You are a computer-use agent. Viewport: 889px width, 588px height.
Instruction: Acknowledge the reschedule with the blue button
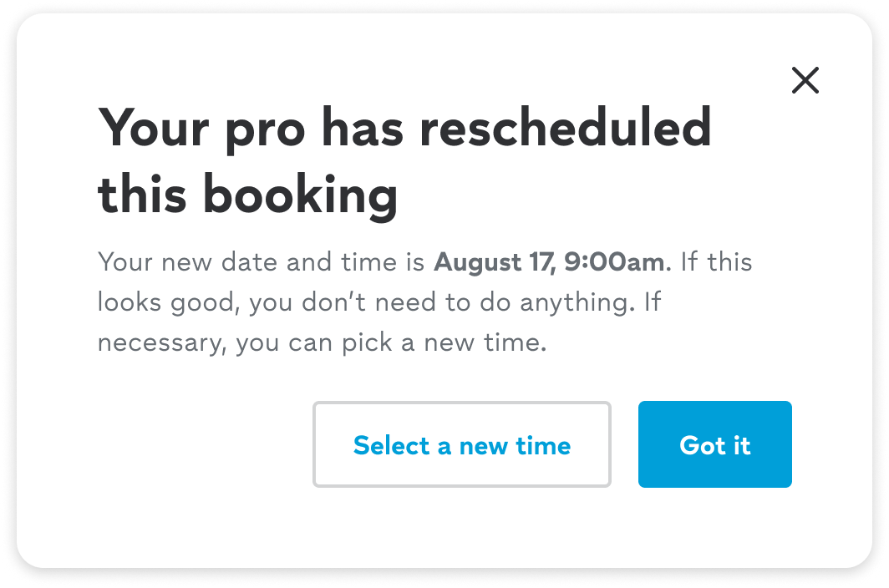(714, 444)
